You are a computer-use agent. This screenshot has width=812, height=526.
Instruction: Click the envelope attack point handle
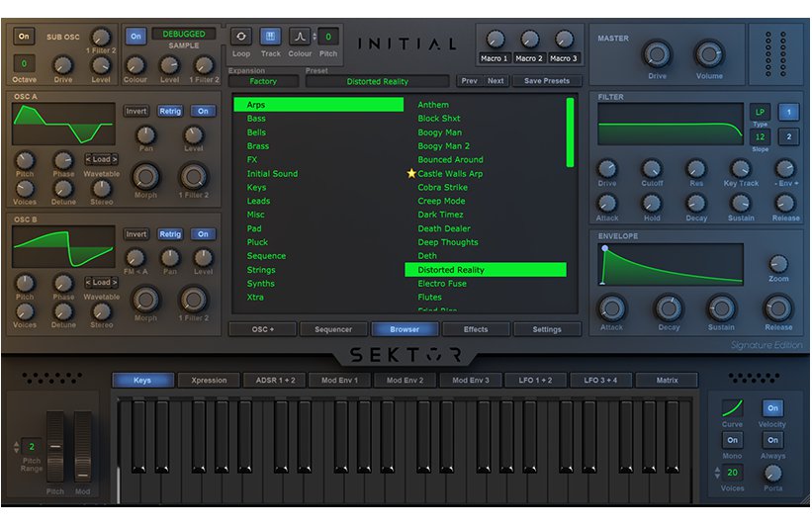click(604, 248)
